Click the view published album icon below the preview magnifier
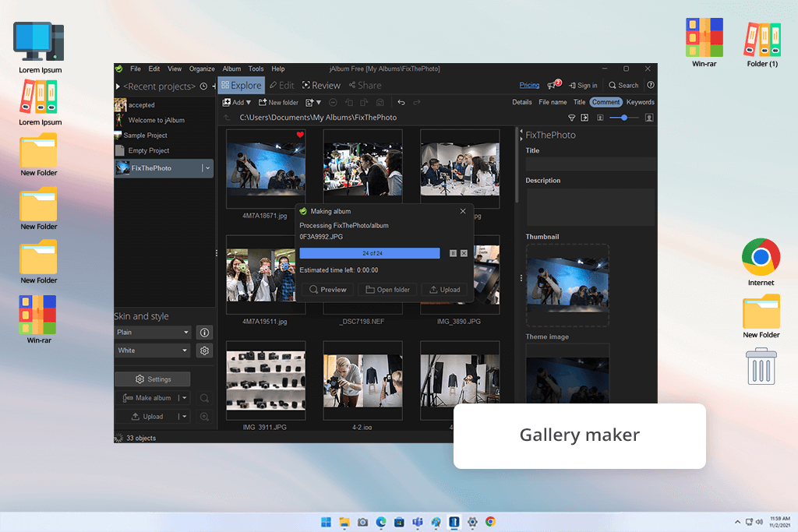The image size is (798, 532). [205, 417]
